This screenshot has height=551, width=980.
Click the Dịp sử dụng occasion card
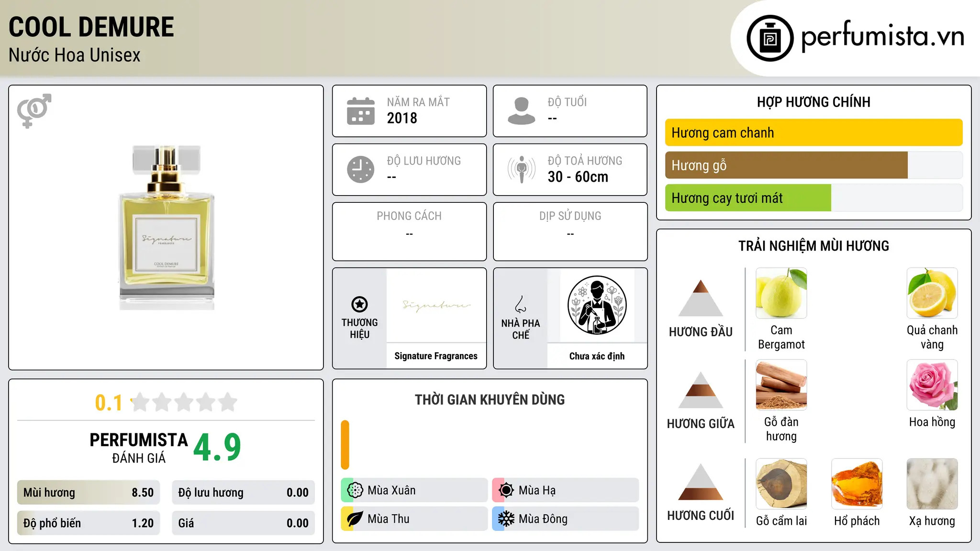[570, 231]
